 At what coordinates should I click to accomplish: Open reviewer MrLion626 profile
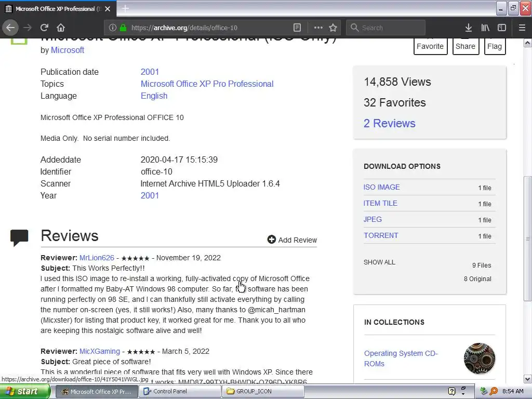point(97,258)
